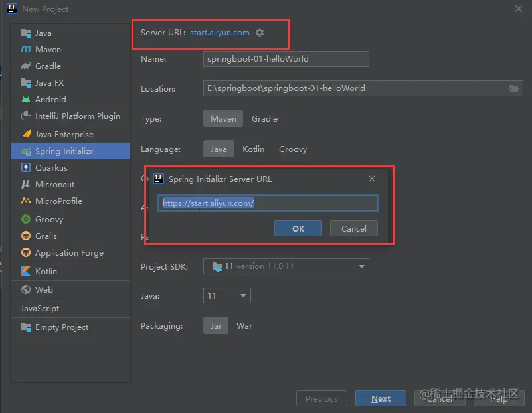
Task: Select Web in project type list
Action: coord(70,289)
